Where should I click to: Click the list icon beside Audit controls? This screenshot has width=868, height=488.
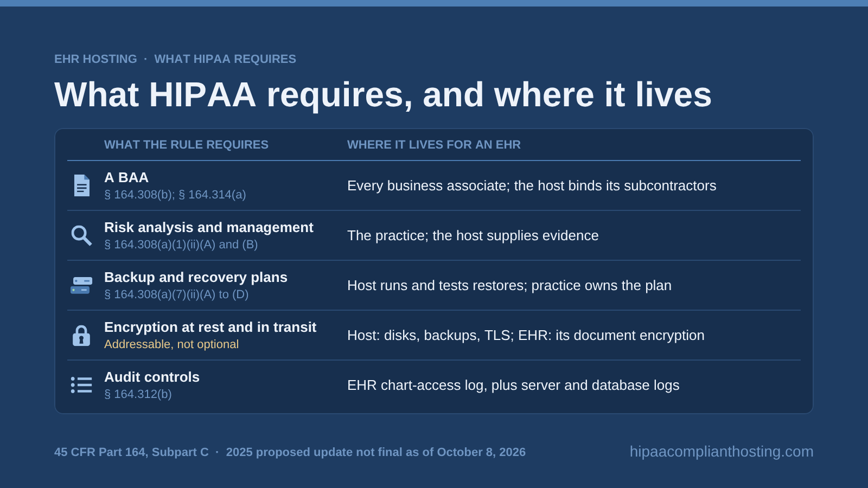click(x=81, y=385)
